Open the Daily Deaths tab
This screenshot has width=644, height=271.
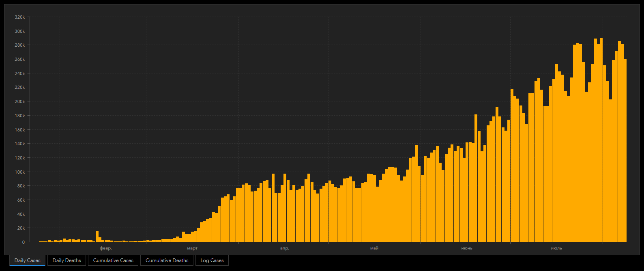(67, 260)
